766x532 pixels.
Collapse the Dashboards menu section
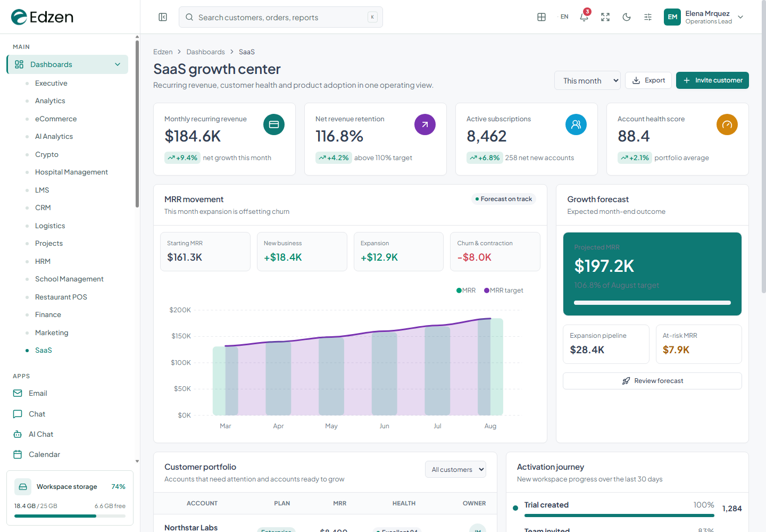(67, 64)
